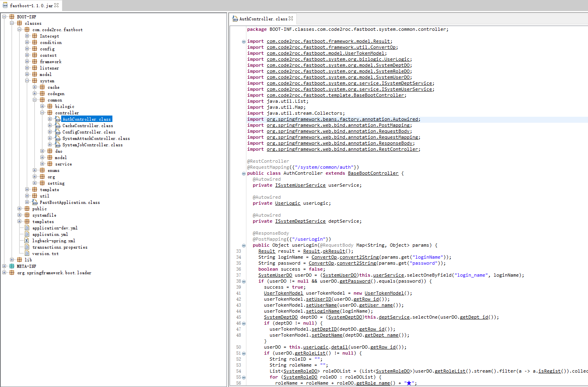
Task: Expand the META-INF node
Action: [4, 266]
